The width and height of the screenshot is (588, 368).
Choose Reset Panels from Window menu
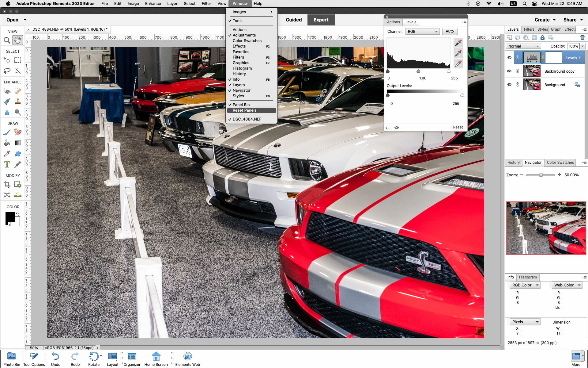[244, 110]
